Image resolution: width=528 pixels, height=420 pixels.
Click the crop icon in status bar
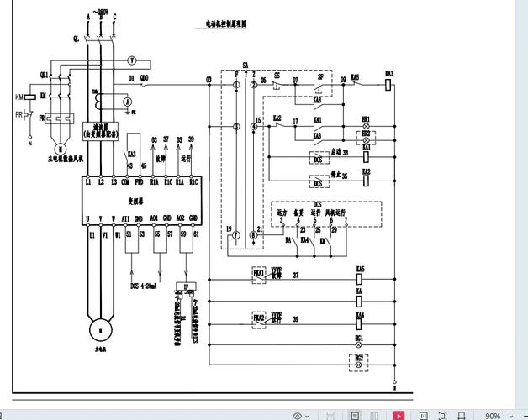pos(460,415)
